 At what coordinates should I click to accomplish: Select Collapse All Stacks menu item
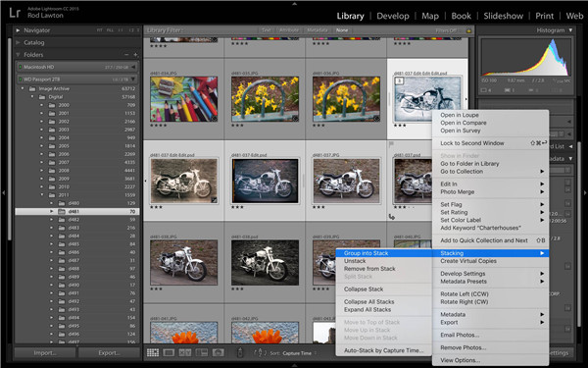click(383, 302)
